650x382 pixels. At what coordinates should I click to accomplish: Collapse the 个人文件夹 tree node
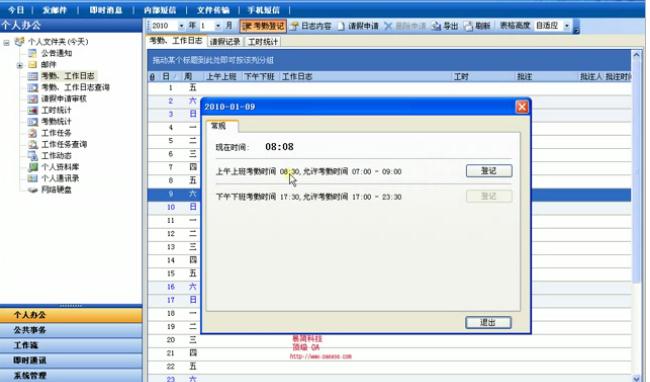pyautogui.click(x=6, y=42)
